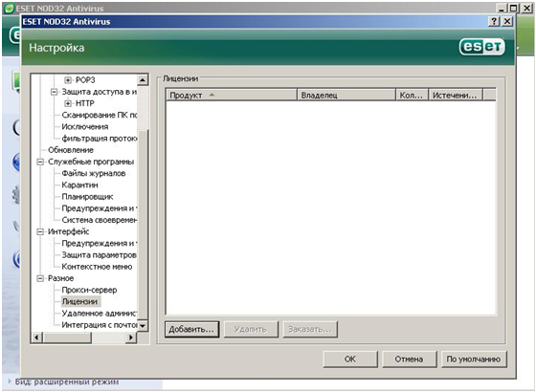Screen dimensions: 536x392
Task: Select Предупреждения under Служебные программы
Action: 100,208
